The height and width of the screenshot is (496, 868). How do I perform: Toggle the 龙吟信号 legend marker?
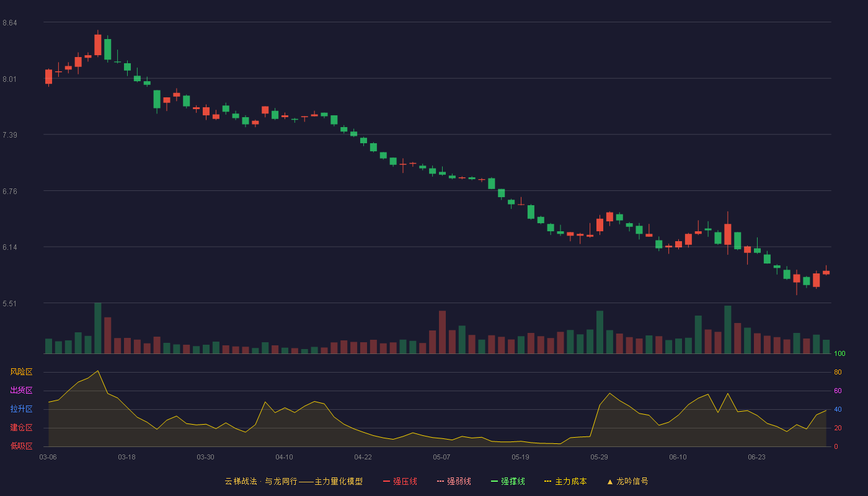[627, 481]
